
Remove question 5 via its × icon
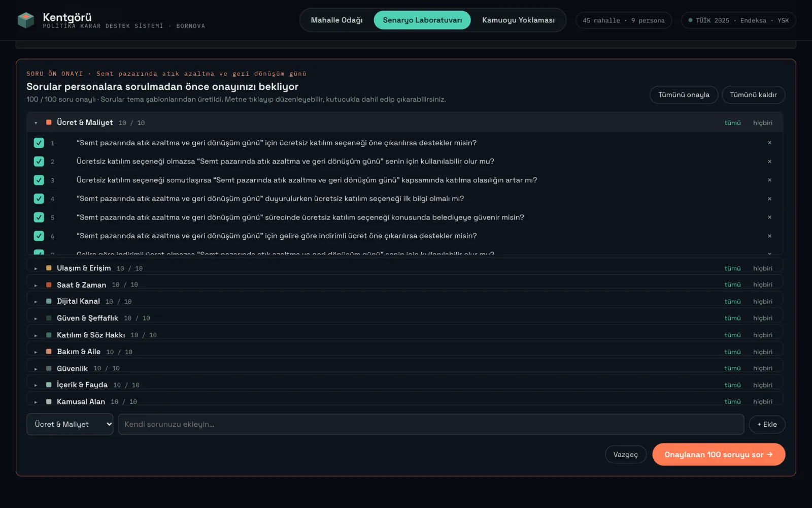pyautogui.click(x=769, y=217)
